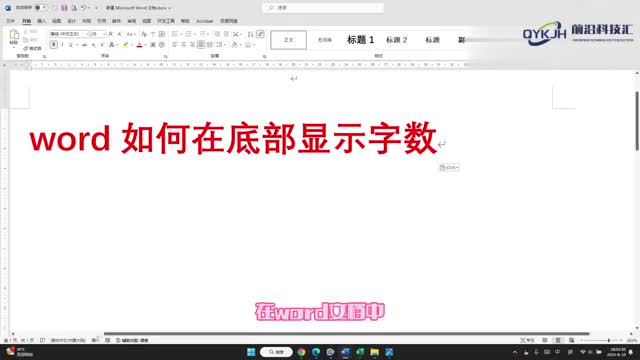This screenshot has height=360, width=640.
Task: Click the Sort icon in the Paragraph group
Action: pos(250,34)
